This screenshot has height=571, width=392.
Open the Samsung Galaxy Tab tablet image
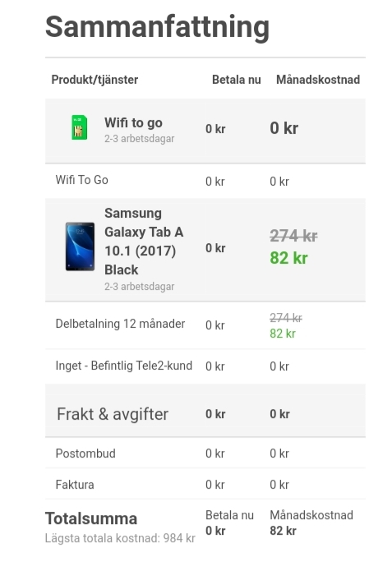tap(80, 246)
